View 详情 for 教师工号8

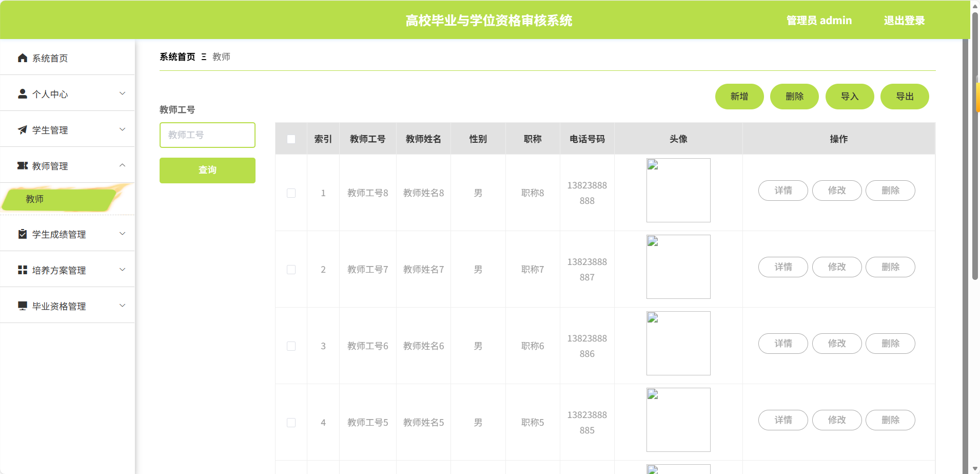point(783,191)
